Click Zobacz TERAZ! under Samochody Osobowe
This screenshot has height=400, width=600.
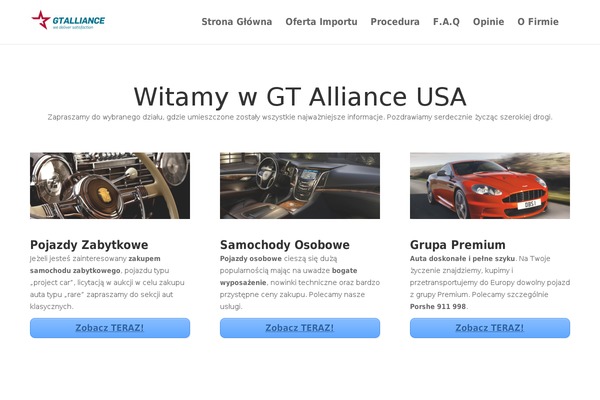pos(300,328)
